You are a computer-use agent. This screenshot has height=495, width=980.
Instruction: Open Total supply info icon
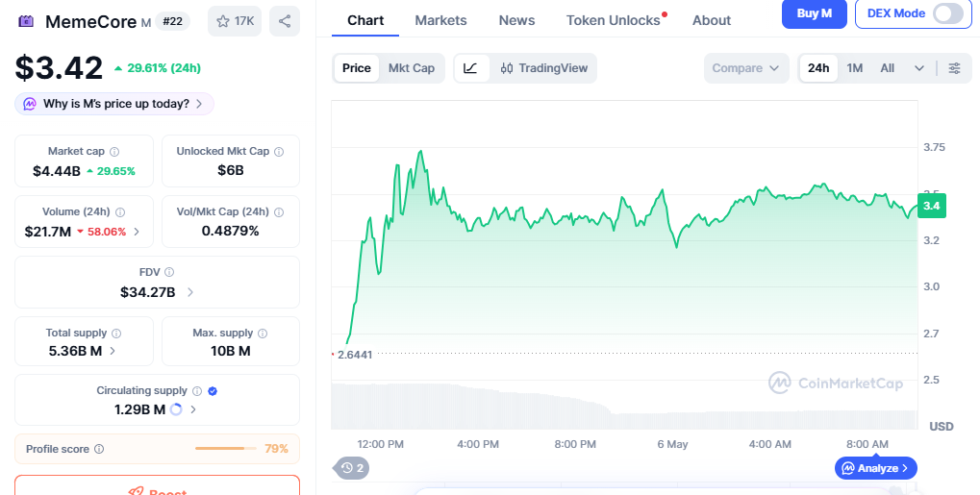point(116,334)
